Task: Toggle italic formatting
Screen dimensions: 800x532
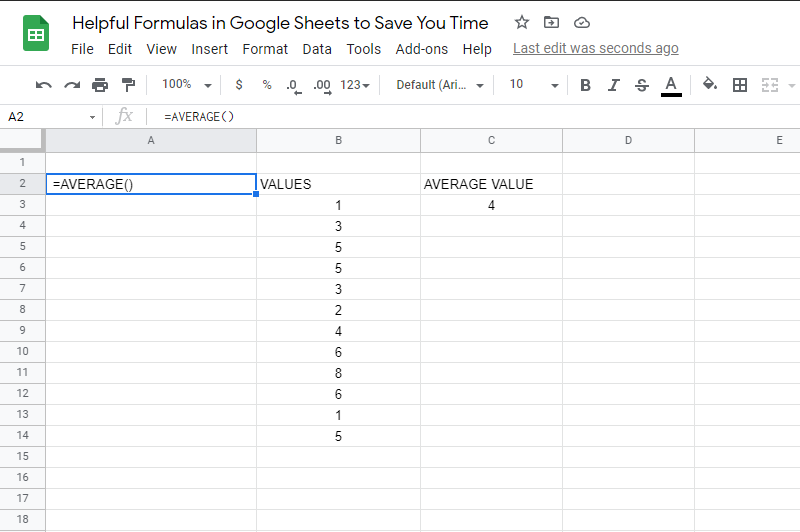Action: pos(613,85)
